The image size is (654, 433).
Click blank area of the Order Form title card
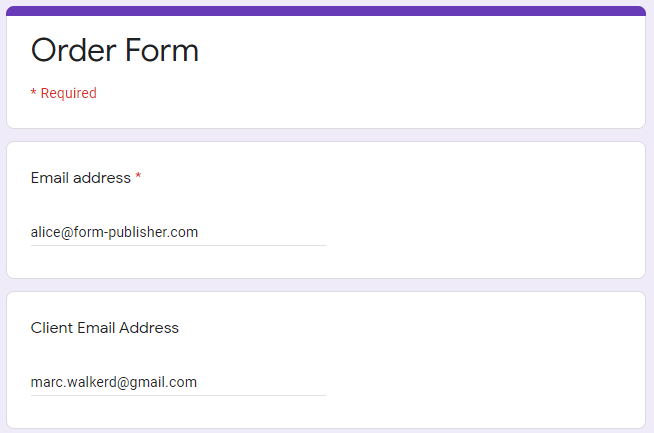click(x=417, y=71)
